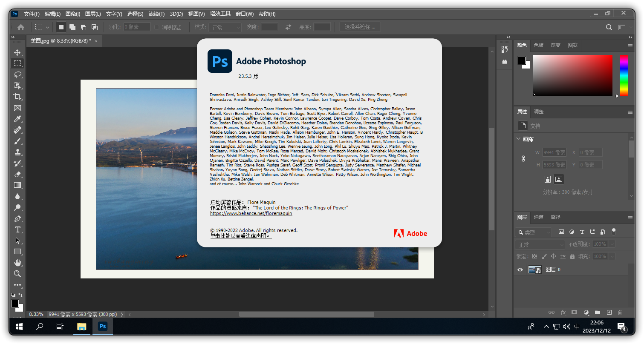Open the 样式 style dropdown
The width and height of the screenshot is (644, 344).
point(225,27)
